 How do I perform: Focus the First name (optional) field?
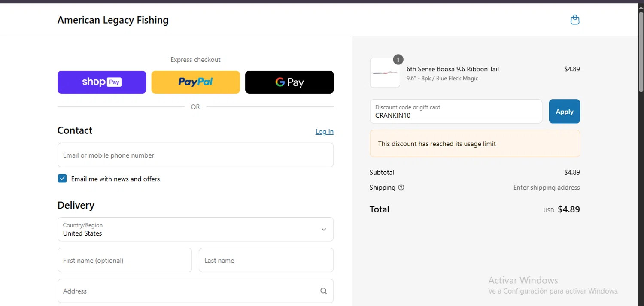(x=125, y=260)
